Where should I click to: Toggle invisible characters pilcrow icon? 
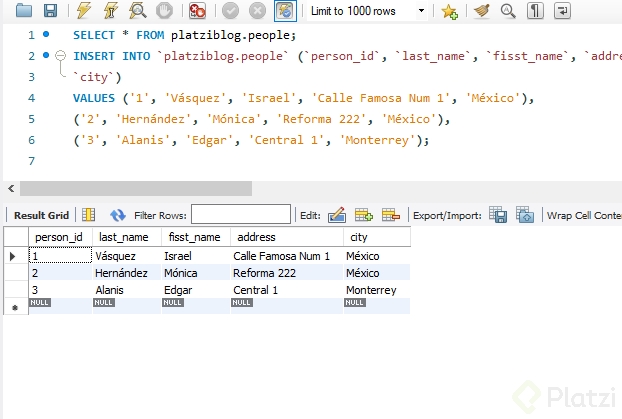point(535,10)
